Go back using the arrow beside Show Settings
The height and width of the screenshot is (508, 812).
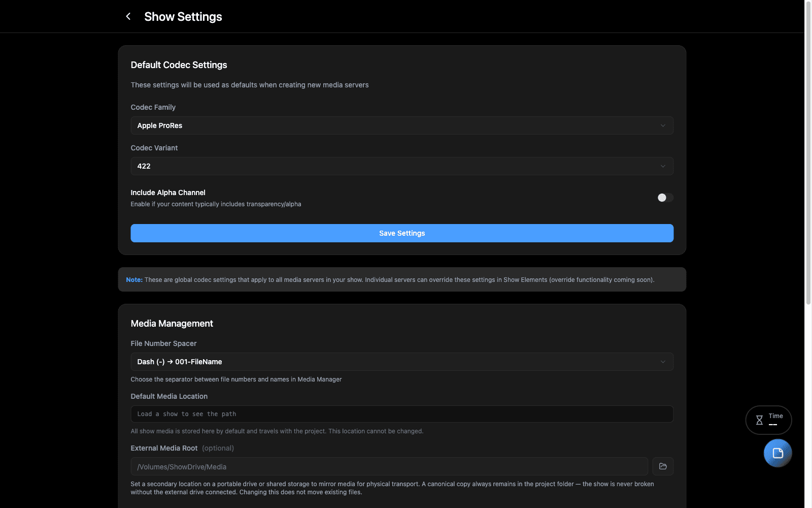pos(128,16)
